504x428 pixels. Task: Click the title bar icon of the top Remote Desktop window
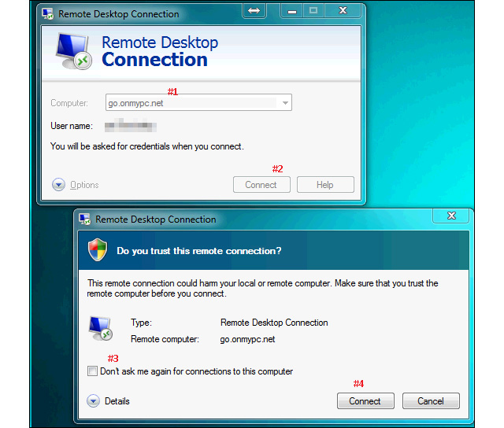pyautogui.click(x=48, y=13)
